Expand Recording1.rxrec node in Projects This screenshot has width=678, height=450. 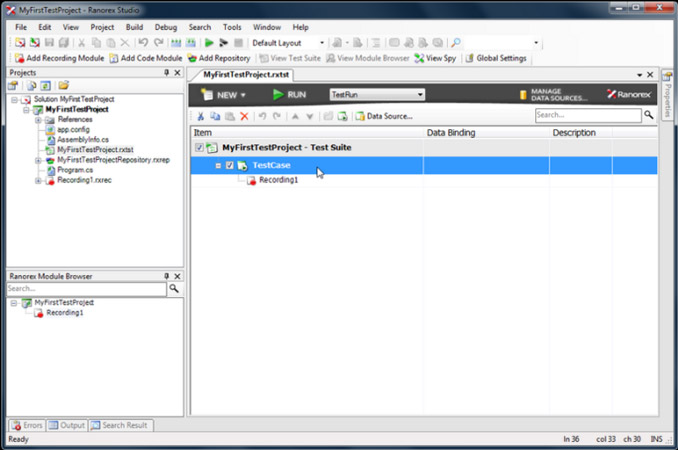[38, 180]
